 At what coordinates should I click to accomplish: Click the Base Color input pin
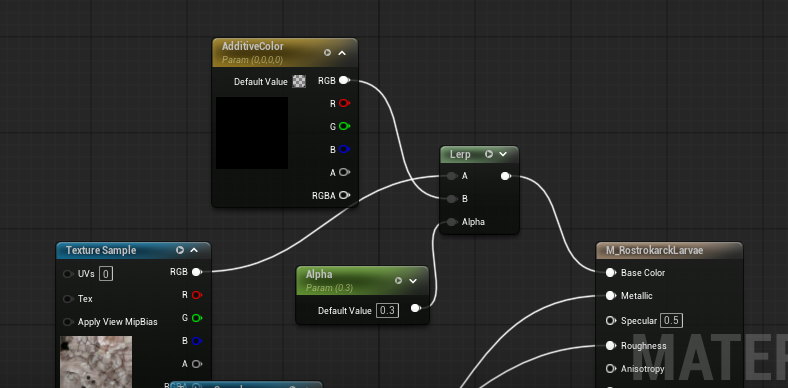pyautogui.click(x=611, y=272)
